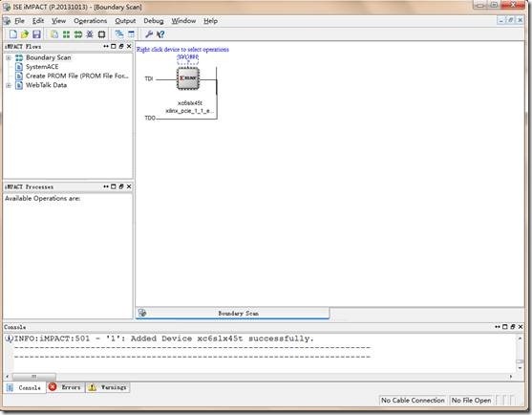
Task: Click the wrench preferences icon
Action: (x=149, y=34)
